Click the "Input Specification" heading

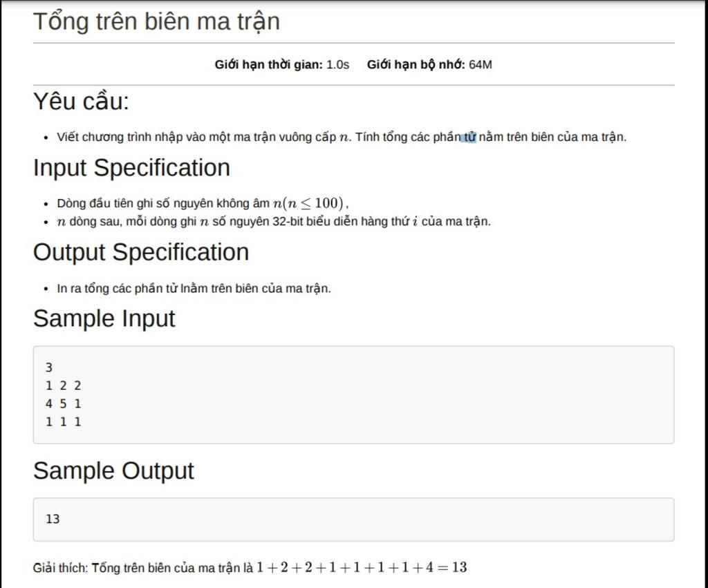click(131, 168)
